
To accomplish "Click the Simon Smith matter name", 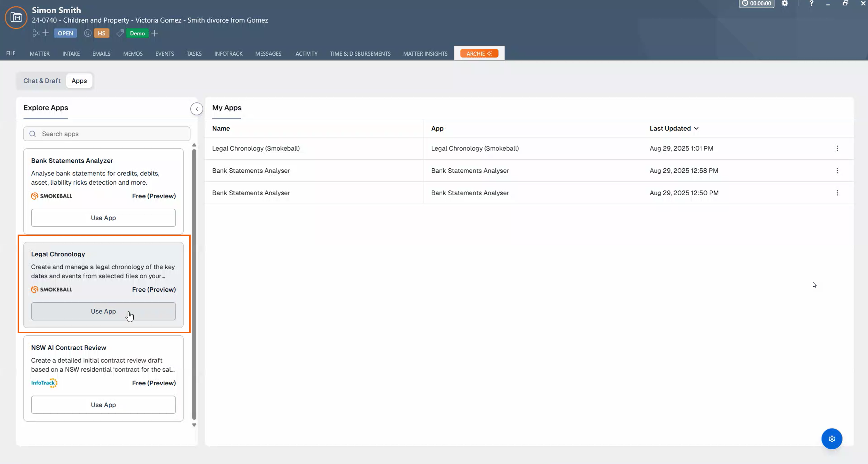I will pyautogui.click(x=56, y=10).
